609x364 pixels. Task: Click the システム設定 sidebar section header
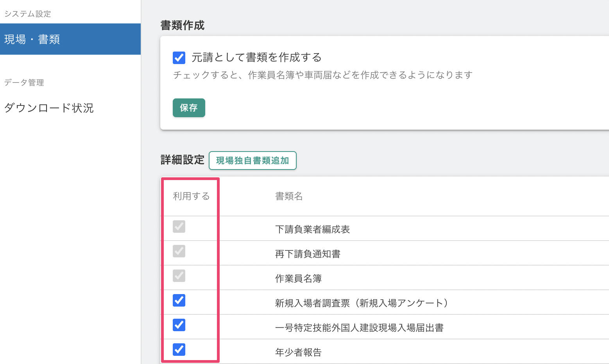tap(28, 14)
